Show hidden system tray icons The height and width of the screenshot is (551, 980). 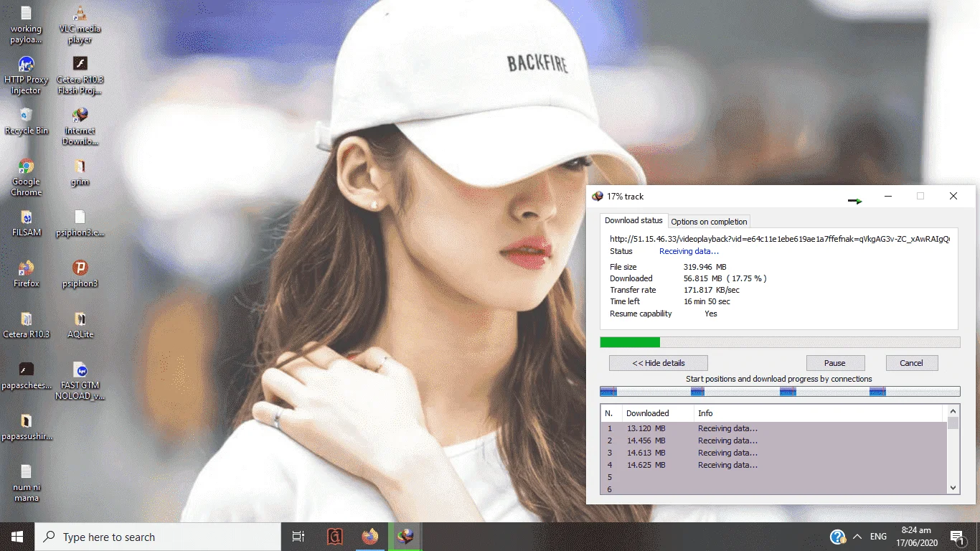click(x=857, y=537)
